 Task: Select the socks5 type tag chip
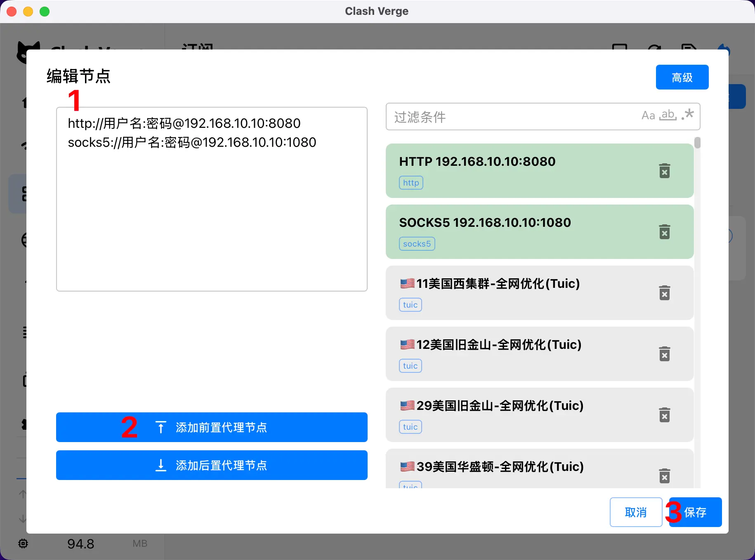417,243
